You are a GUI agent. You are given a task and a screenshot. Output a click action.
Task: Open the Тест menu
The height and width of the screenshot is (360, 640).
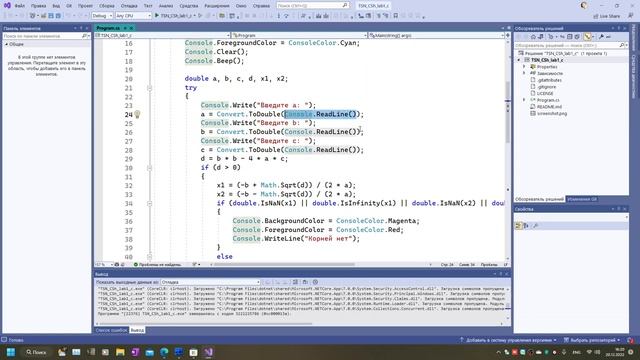click(x=148, y=6)
